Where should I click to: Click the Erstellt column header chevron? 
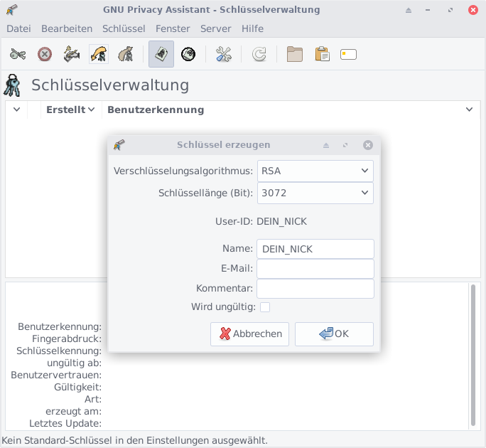[x=91, y=110]
